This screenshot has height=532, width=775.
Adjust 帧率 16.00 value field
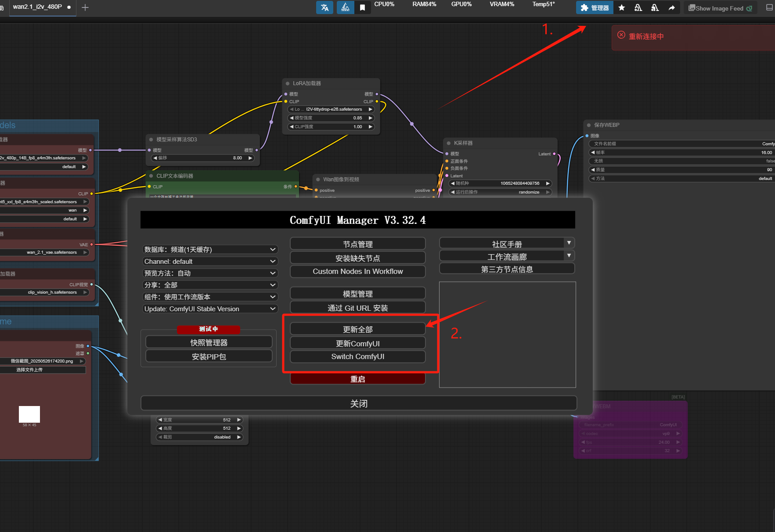point(681,153)
